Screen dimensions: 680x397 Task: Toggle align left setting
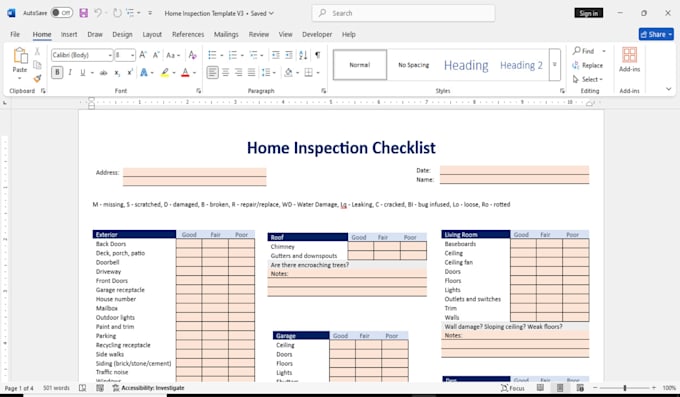click(x=212, y=72)
